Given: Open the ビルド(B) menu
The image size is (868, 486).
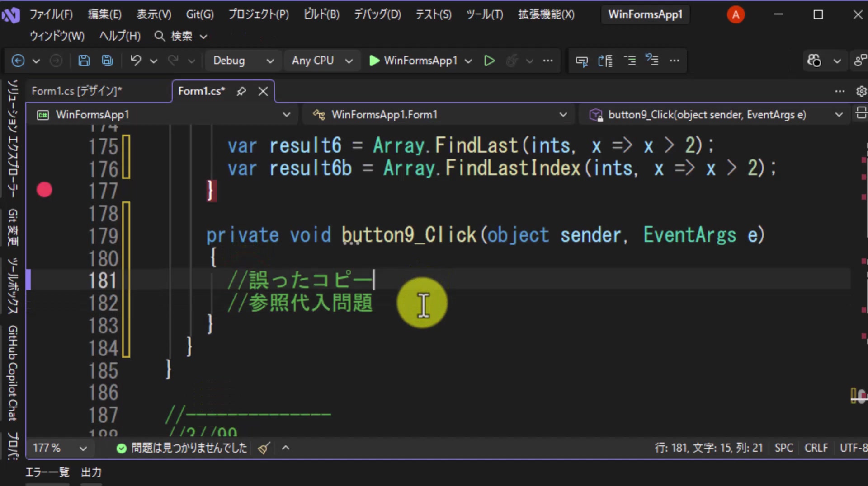Looking at the screenshot, I should [321, 14].
